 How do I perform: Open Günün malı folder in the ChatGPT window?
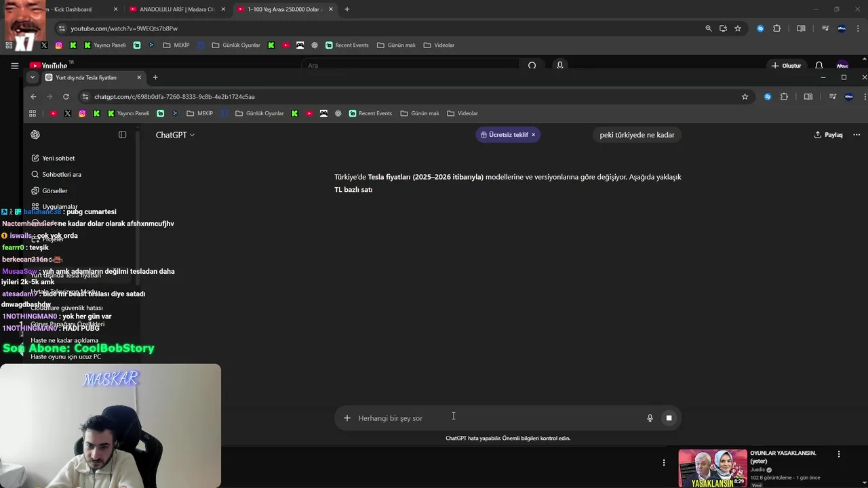coord(420,113)
